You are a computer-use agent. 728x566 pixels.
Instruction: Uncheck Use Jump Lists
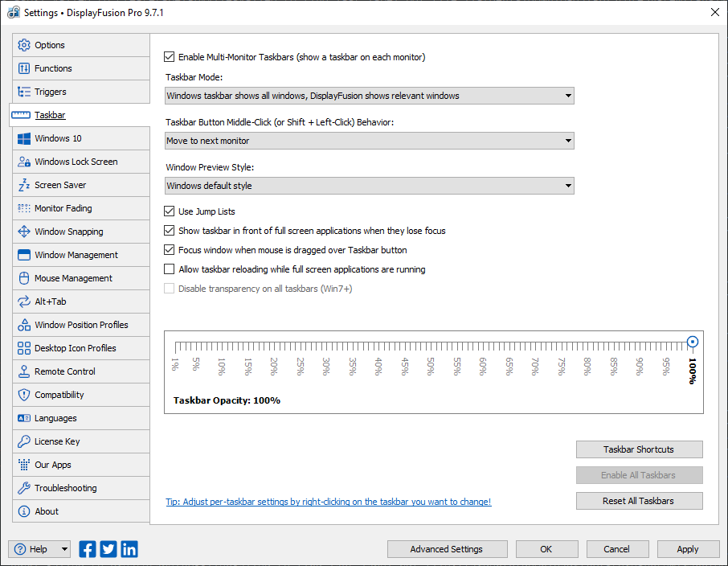170,211
